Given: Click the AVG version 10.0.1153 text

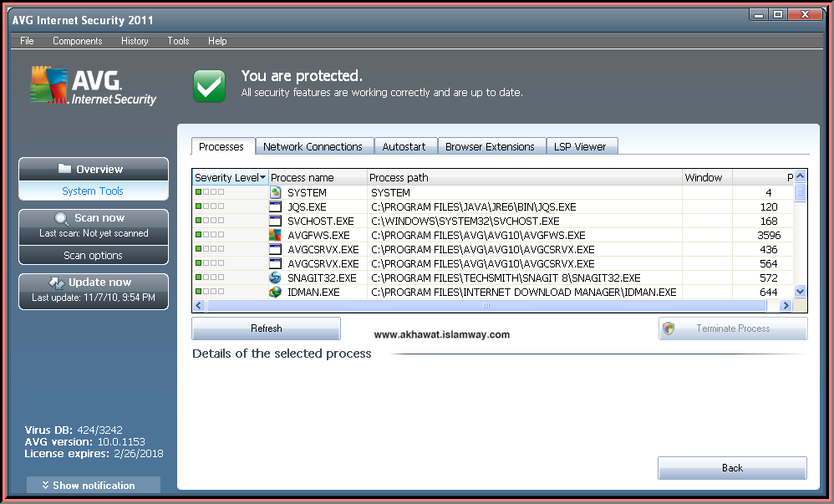Looking at the screenshot, I should pyautogui.click(x=84, y=442).
